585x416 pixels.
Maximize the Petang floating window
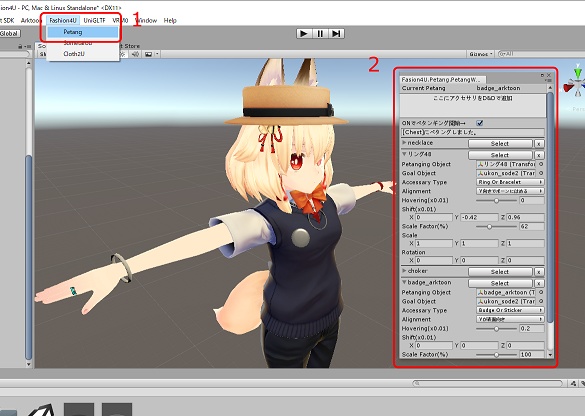[542, 75]
